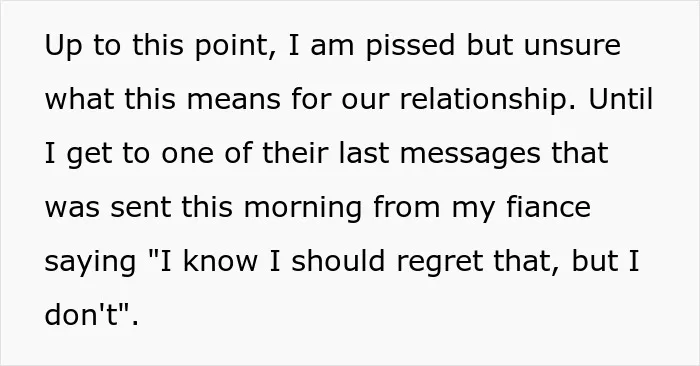The image size is (700, 366).
Task: Click the word "Until" at line end
Action: [x=621, y=99]
